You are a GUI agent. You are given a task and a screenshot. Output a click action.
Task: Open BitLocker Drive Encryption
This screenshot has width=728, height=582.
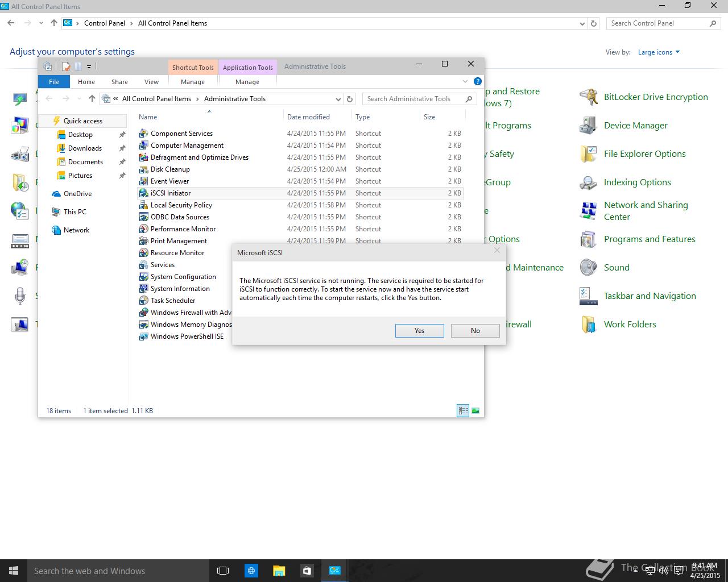[x=644, y=97]
